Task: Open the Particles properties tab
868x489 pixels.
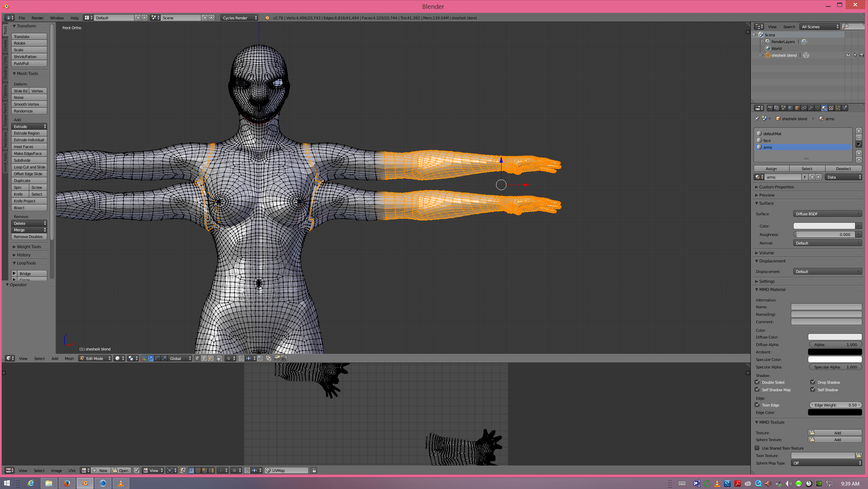Action: tap(838, 108)
